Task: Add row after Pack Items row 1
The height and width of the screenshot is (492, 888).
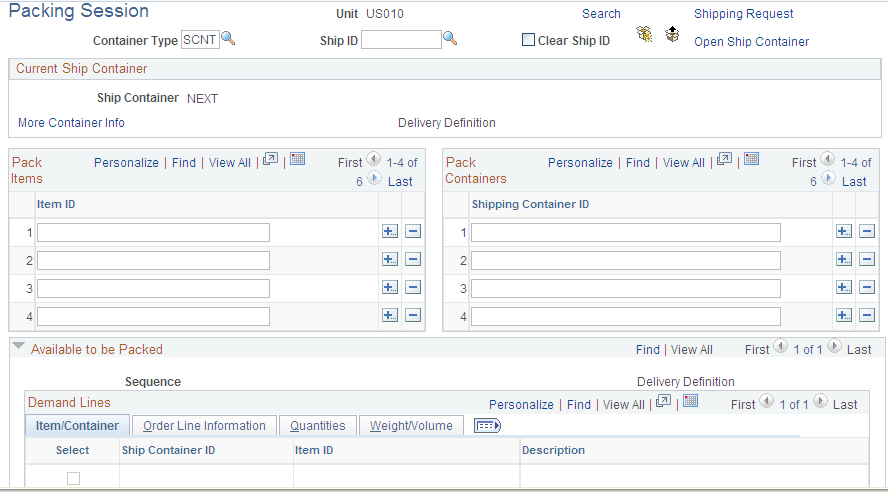Action: [x=390, y=231]
